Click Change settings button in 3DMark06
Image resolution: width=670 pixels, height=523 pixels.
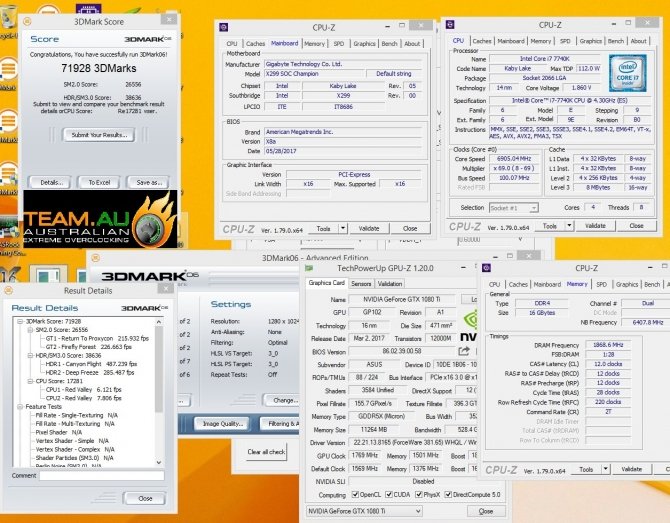pos(282,400)
